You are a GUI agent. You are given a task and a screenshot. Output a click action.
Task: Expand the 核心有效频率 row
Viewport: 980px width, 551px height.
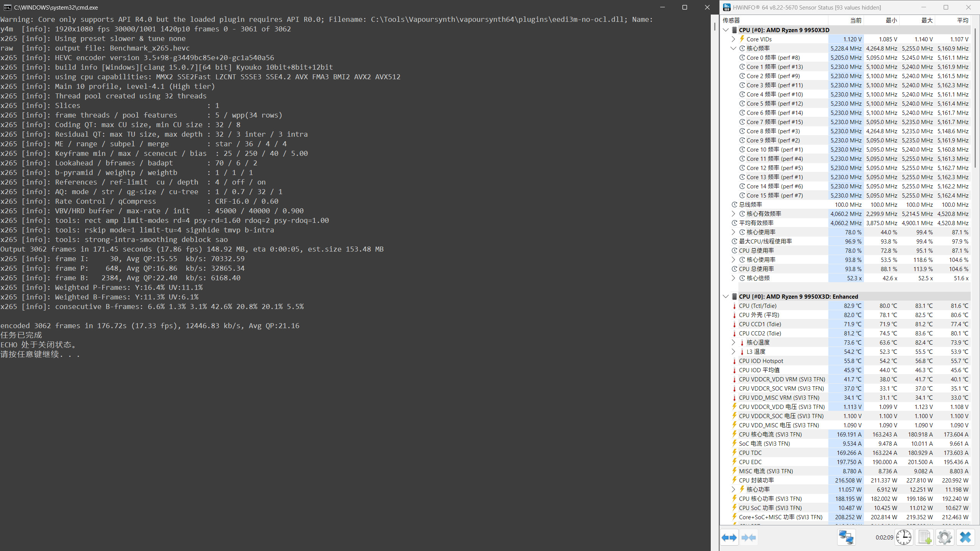click(x=733, y=214)
